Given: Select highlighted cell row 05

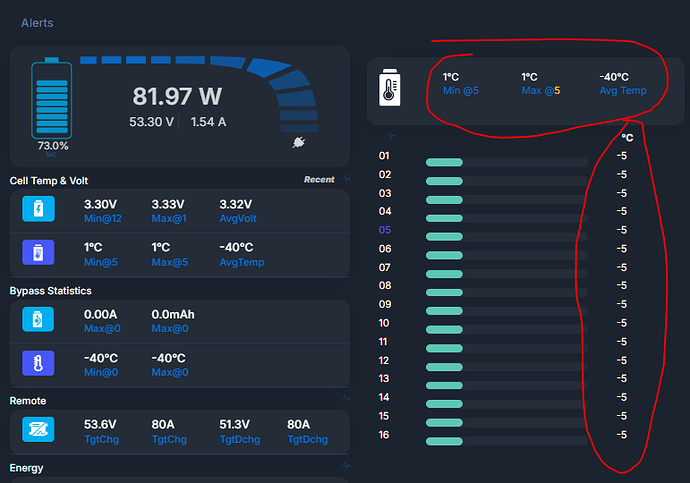Looking at the screenshot, I should click(x=385, y=230).
